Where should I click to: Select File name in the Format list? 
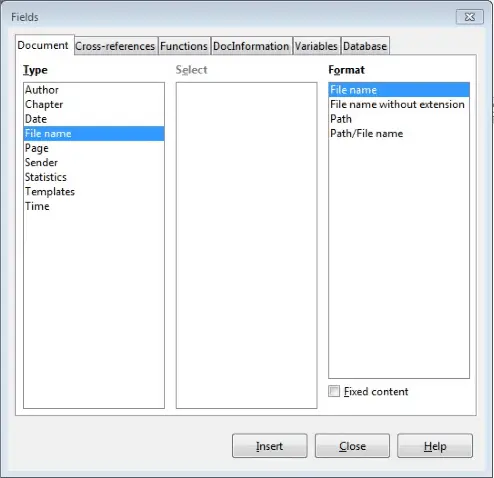point(399,90)
